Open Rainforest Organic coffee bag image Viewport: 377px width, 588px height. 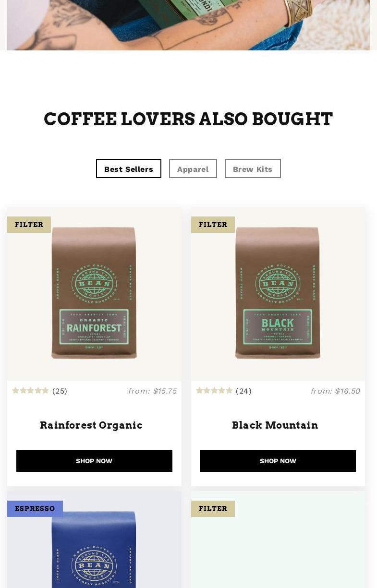94,293
